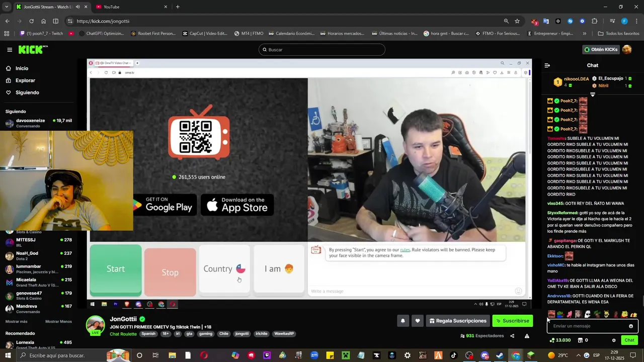Show more bookmarks with the double chevron
The width and height of the screenshot is (644, 362).
[x=584, y=34]
